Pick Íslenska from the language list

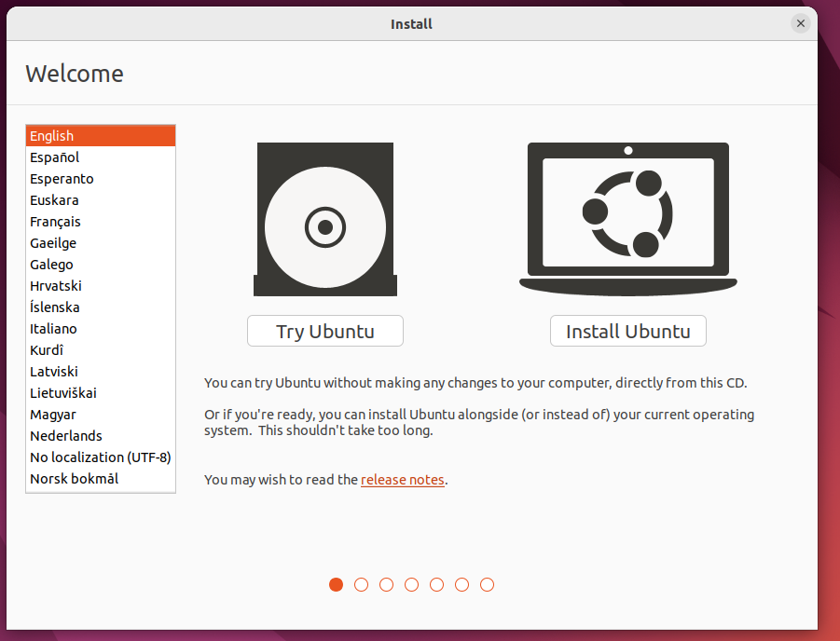54,307
